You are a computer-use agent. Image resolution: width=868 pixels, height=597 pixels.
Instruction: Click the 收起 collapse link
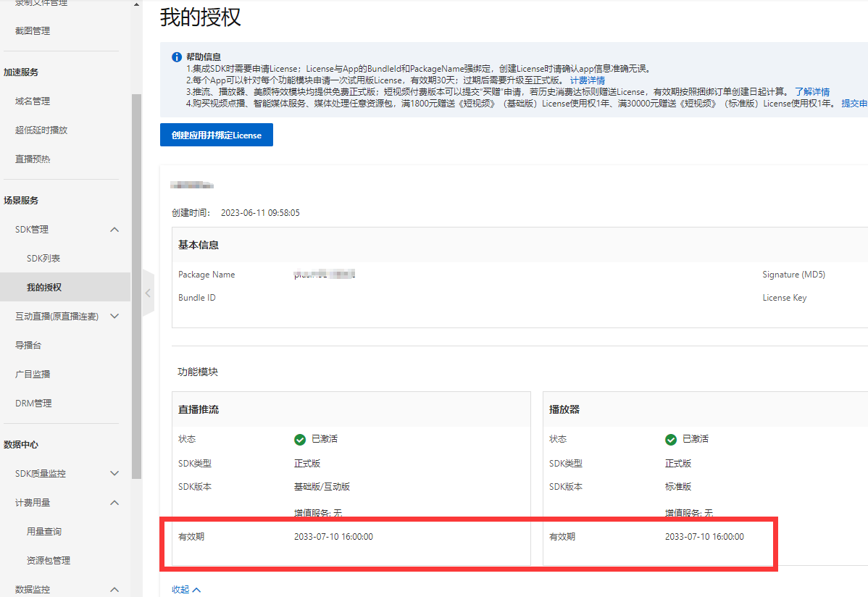186,590
